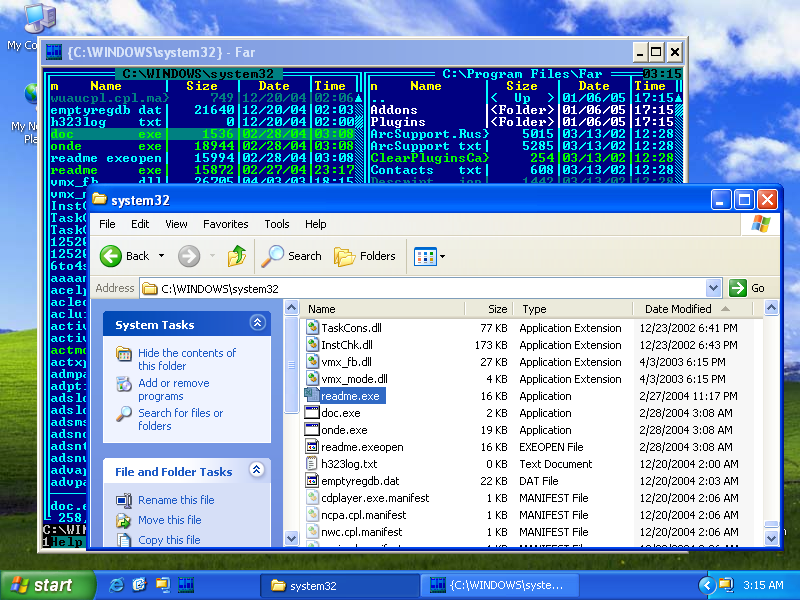Click the readme.exeopen file icon
800x600 pixels.
click(312, 447)
